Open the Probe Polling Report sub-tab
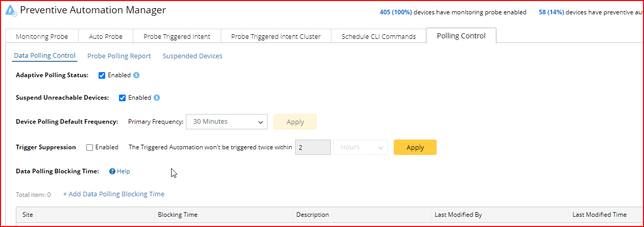The height and width of the screenshot is (227, 644). tap(119, 56)
